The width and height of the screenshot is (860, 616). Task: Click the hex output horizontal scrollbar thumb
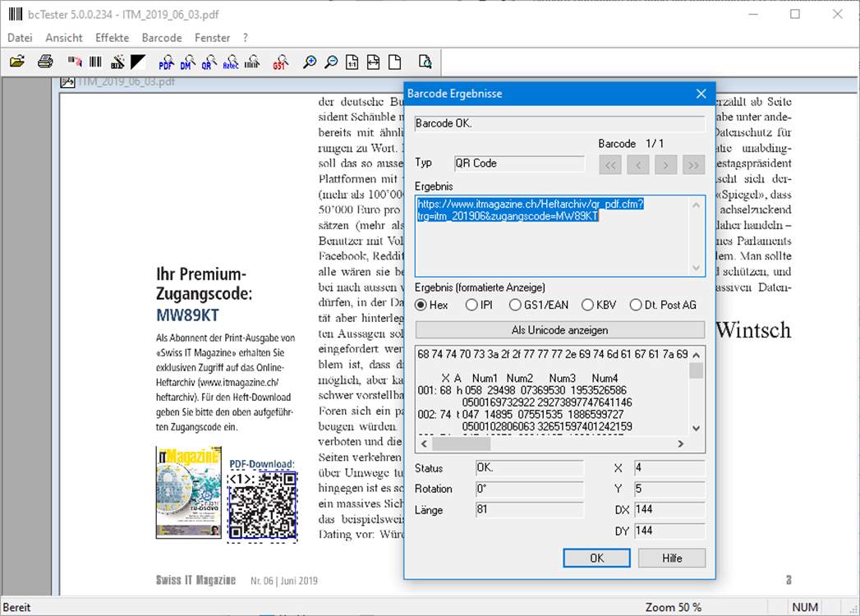click(462, 444)
